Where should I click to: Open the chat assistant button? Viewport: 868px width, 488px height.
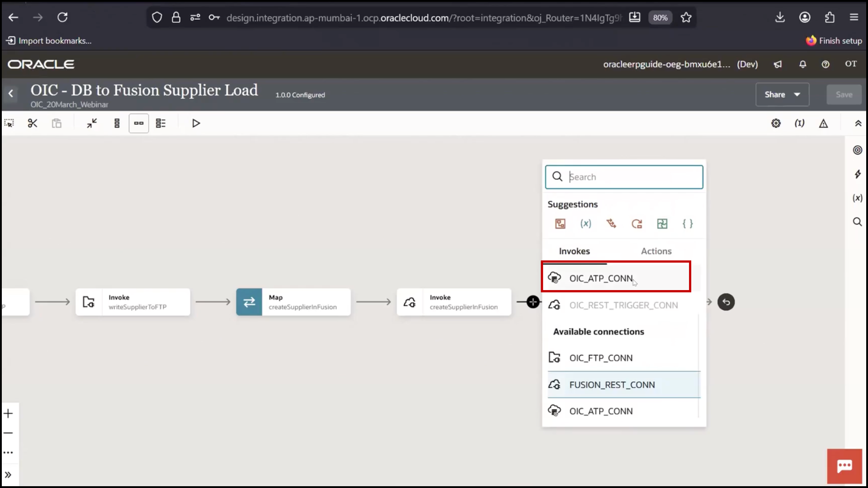pyautogui.click(x=844, y=466)
